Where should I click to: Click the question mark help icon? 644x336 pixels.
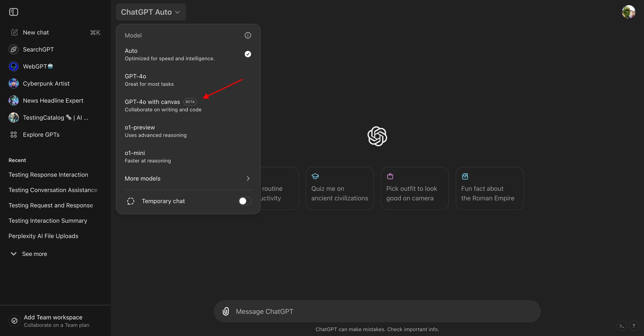634,326
